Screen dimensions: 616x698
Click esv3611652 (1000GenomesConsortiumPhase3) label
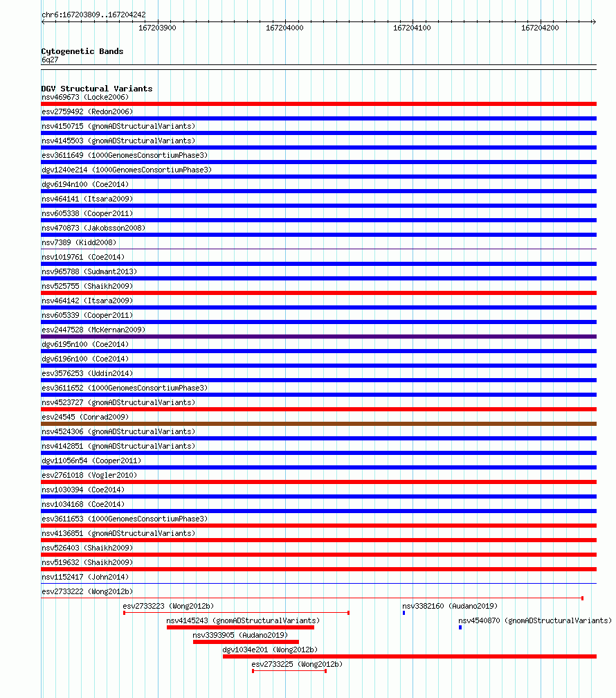tap(125, 388)
